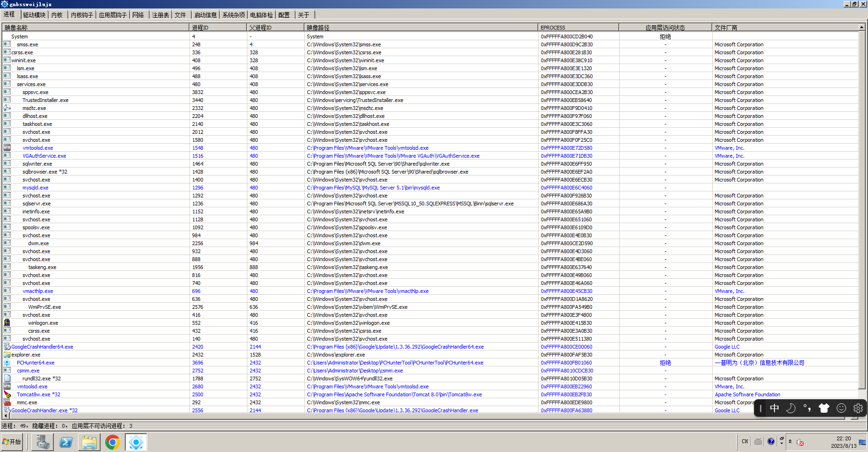Screen dimensions: 868x452
Task: Open the language bar options dropdown arrow
Action: pos(781,443)
